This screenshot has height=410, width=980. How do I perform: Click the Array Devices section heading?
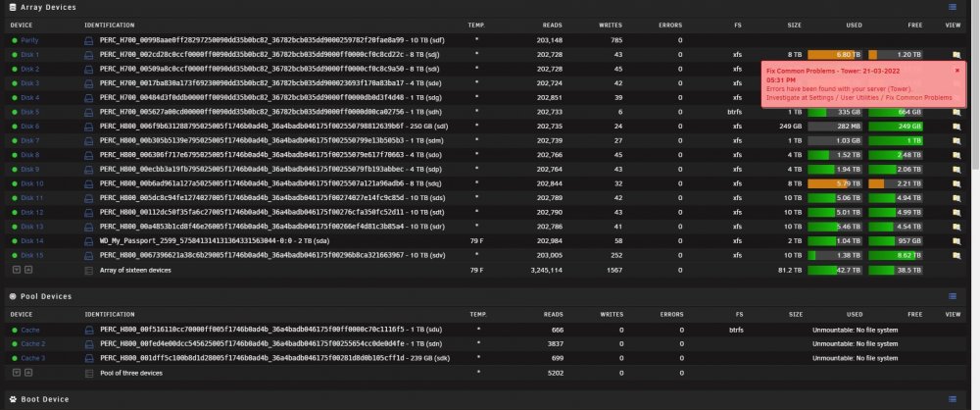47,8
